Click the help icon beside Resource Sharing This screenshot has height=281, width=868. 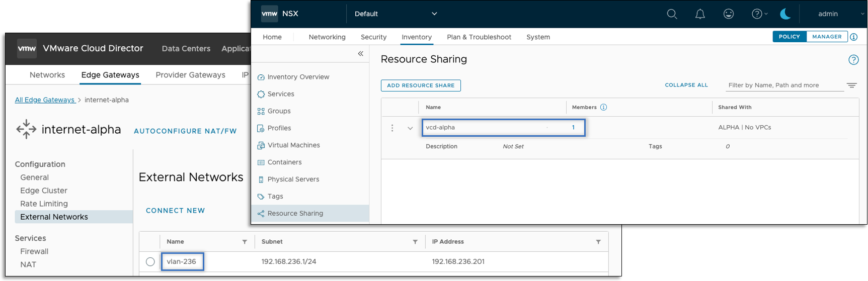click(853, 60)
